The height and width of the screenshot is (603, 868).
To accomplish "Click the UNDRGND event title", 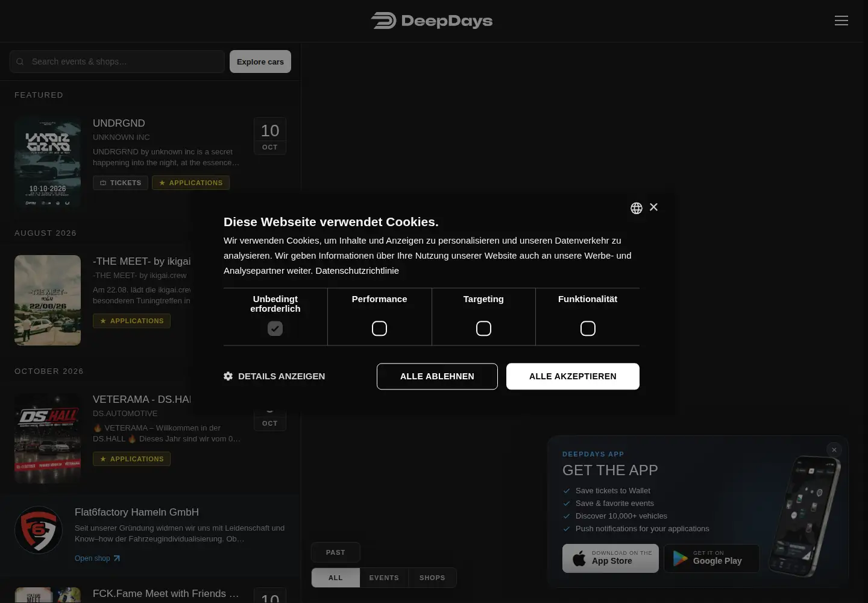I will (x=119, y=123).
